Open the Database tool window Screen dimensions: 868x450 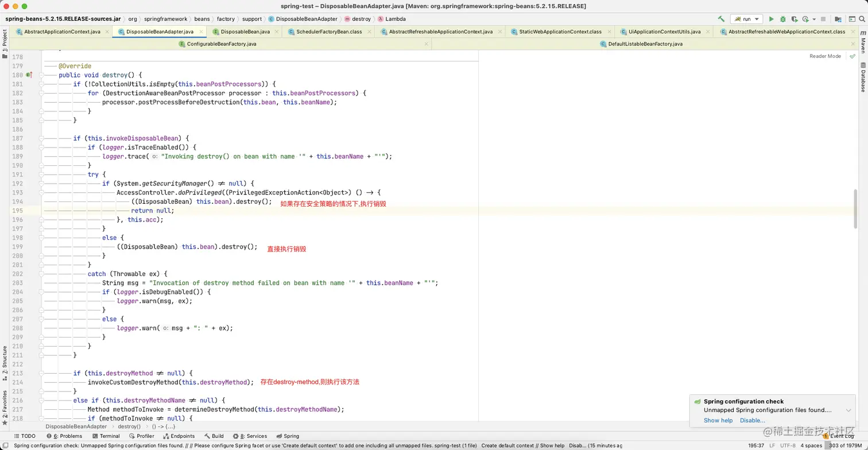pyautogui.click(x=863, y=77)
